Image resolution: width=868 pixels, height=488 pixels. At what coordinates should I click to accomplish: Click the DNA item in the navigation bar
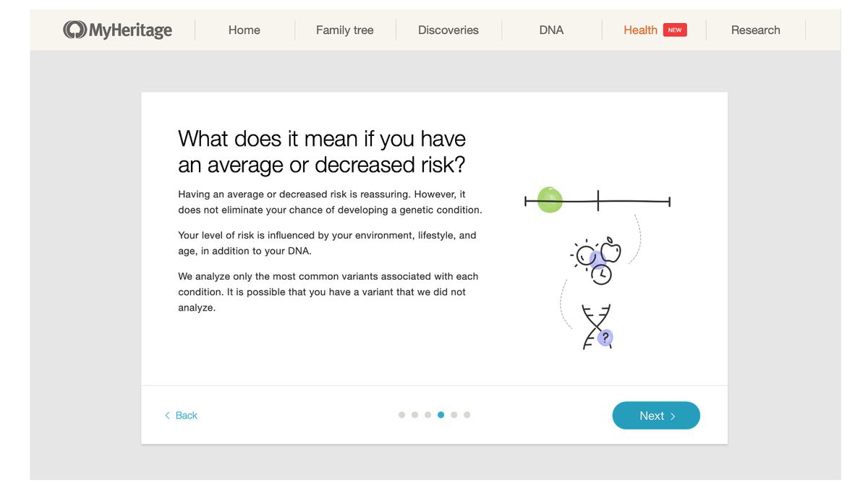(551, 30)
